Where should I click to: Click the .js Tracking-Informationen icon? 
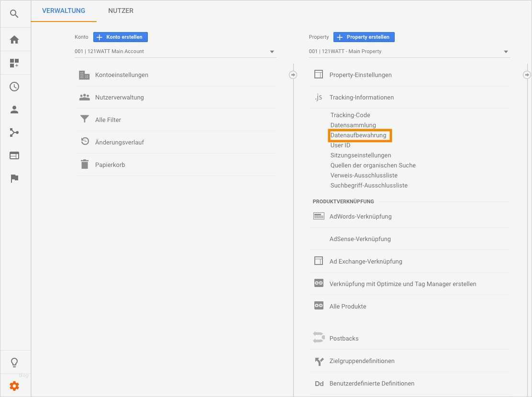[318, 97]
